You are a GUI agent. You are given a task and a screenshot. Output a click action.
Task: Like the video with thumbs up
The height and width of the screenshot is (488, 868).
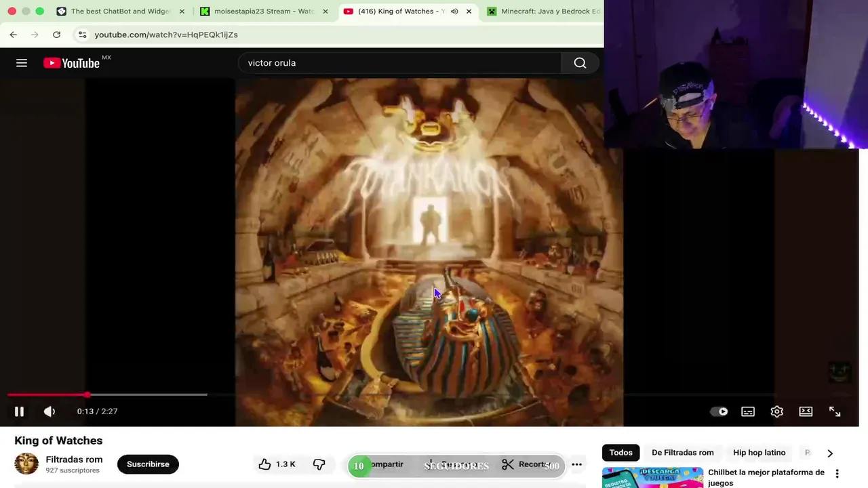pos(277,464)
